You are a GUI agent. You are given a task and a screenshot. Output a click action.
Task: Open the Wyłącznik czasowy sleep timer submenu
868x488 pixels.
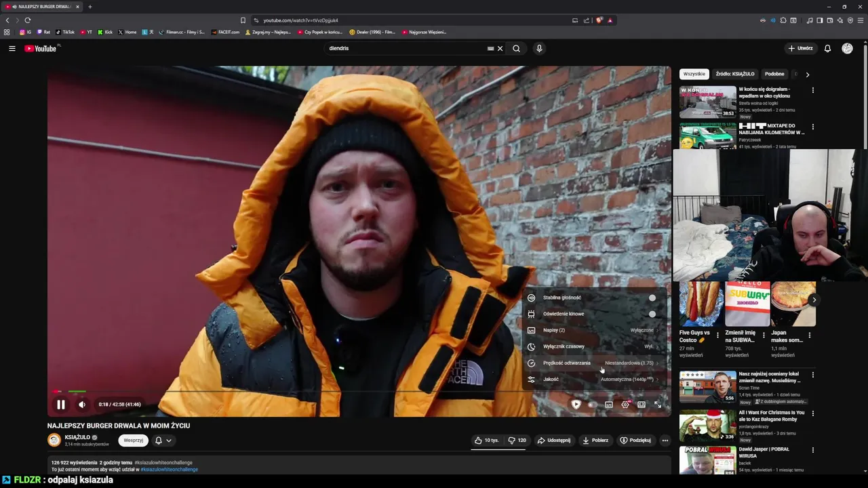[x=595, y=346]
